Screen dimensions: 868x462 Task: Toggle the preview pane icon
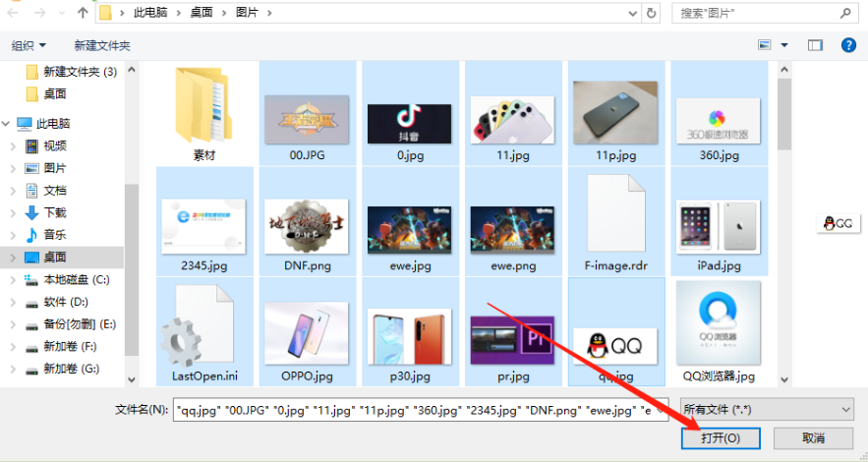tap(814, 45)
